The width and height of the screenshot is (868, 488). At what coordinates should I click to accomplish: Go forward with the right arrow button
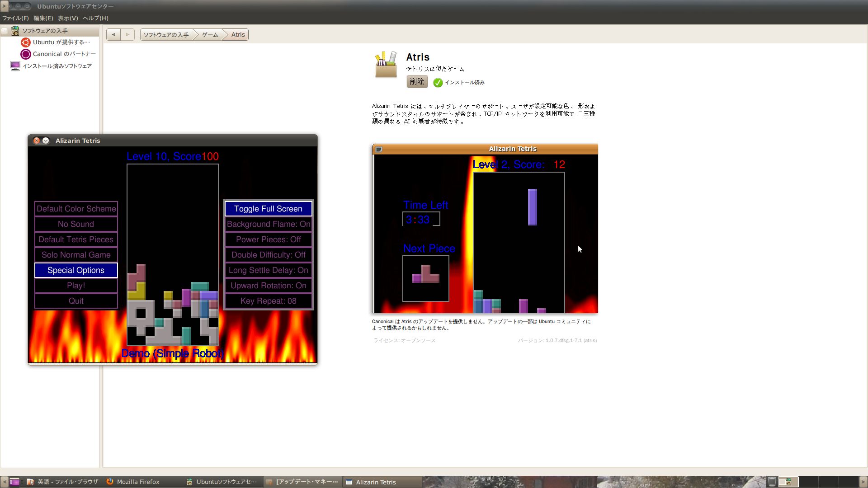point(127,34)
